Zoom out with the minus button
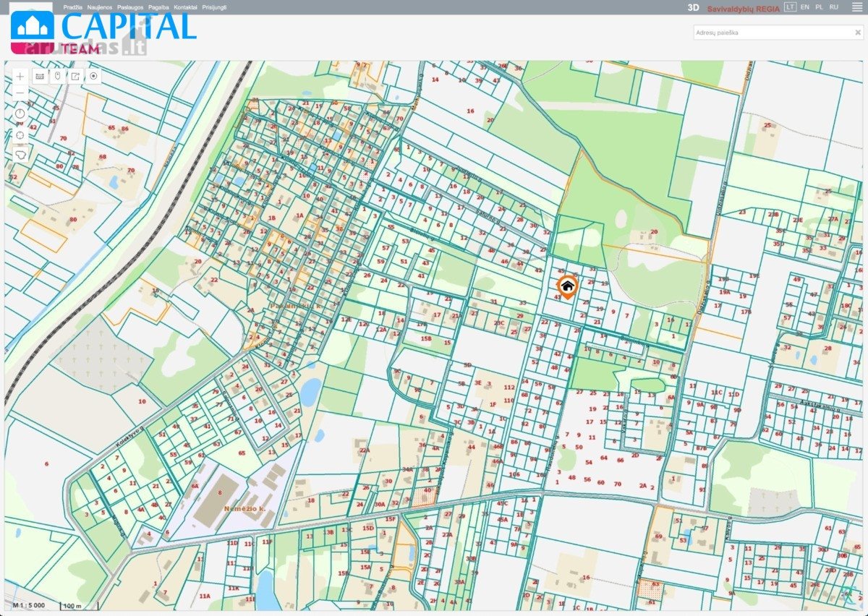This screenshot has width=868, height=616. point(20,92)
